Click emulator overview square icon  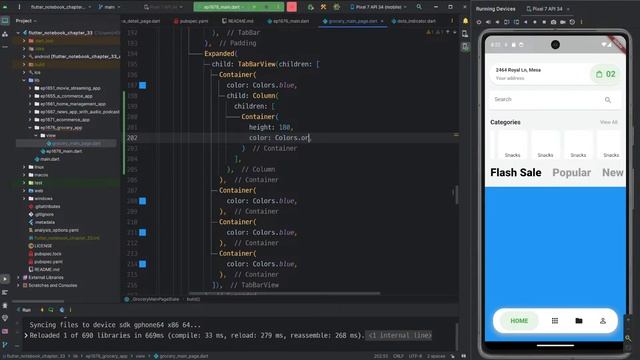[x=544, y=22]
